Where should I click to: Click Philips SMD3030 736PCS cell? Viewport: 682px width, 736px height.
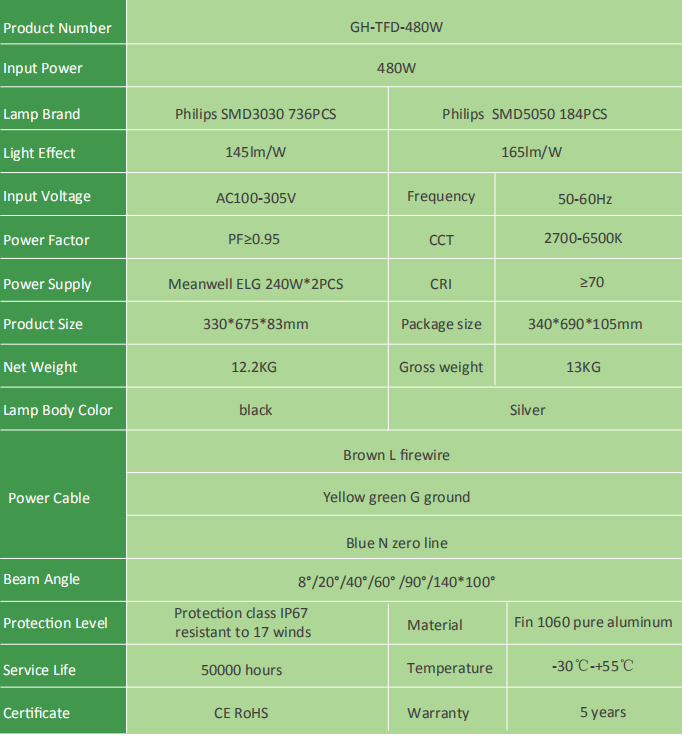tap(257, 109)
